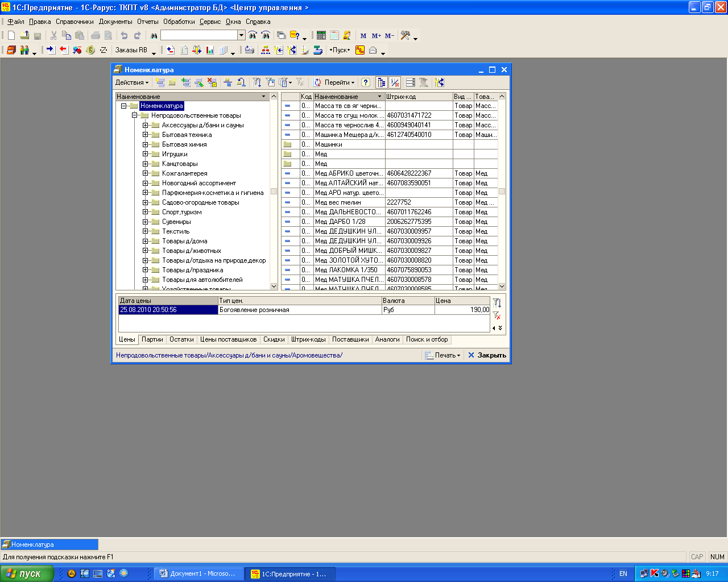Click the item list vertical scrollbar down arrow
The image size is (728, 582).
coord(502,286)
